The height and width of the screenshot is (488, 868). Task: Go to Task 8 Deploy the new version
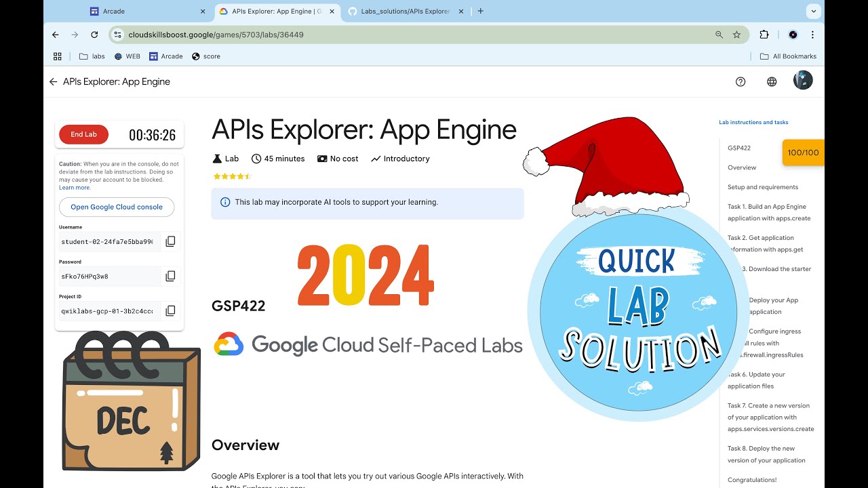pyautogui.click(x=766, y=454)
